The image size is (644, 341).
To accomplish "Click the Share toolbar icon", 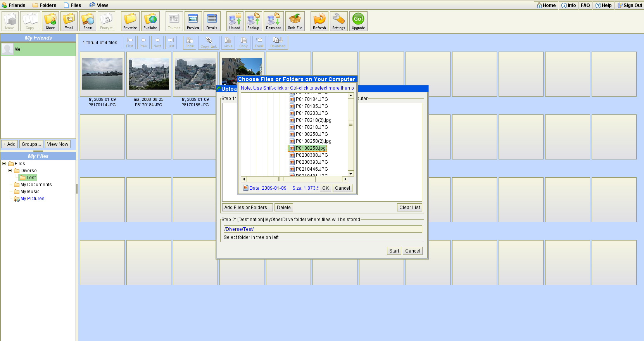I will [50, 21].
